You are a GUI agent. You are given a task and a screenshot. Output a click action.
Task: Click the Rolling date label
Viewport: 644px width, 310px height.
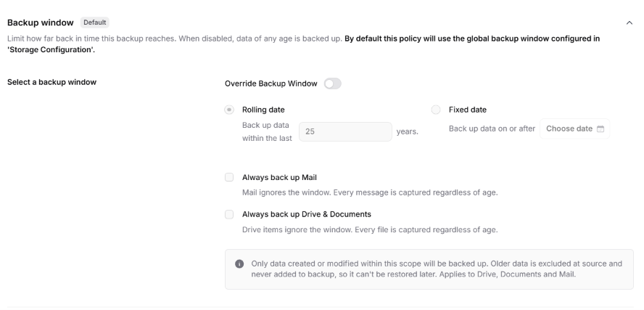[263, 110]
